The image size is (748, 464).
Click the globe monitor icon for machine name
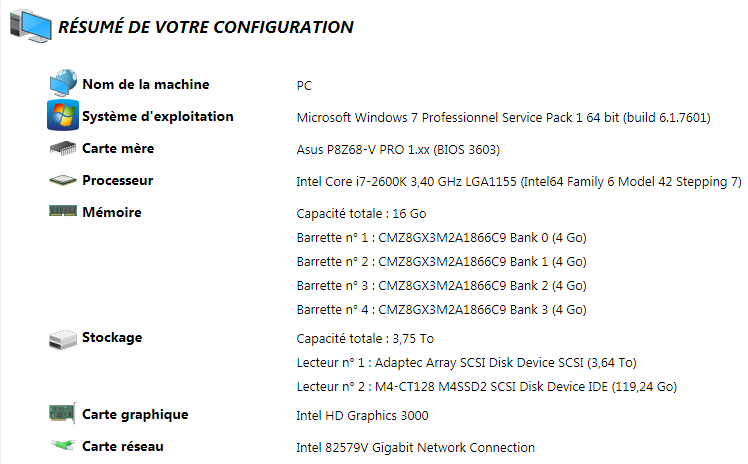[63, 82]
